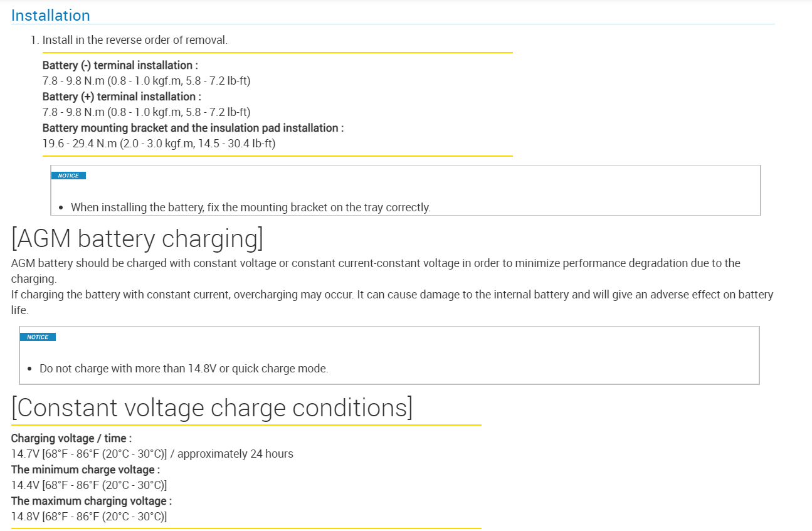This screenshot has height=531, width=812.
Task: Click the 14.8V value under maximum charging voltage
Action: [89, 517]
